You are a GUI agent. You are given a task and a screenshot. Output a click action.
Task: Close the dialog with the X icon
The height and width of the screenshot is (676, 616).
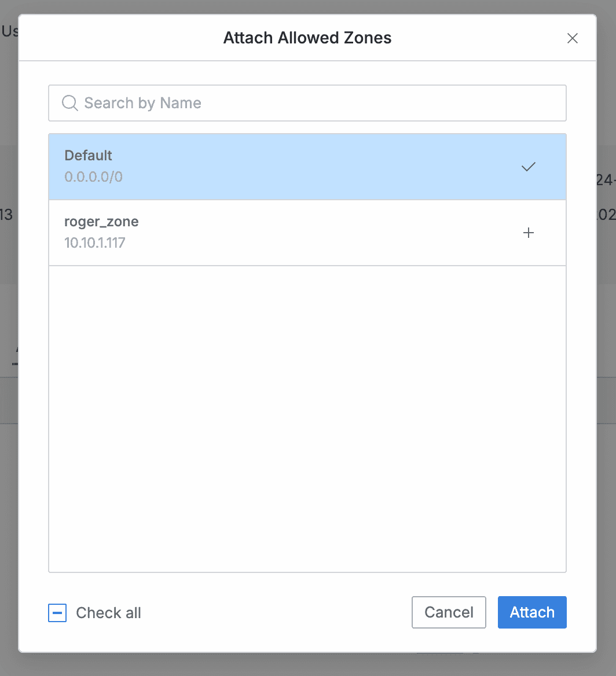point(572,38)
